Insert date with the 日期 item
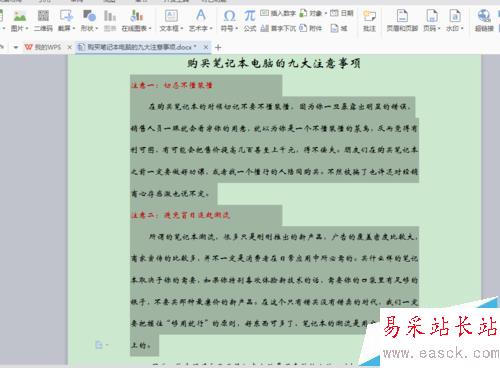This screenshot has height=368, width=500. tap(342, 13)
